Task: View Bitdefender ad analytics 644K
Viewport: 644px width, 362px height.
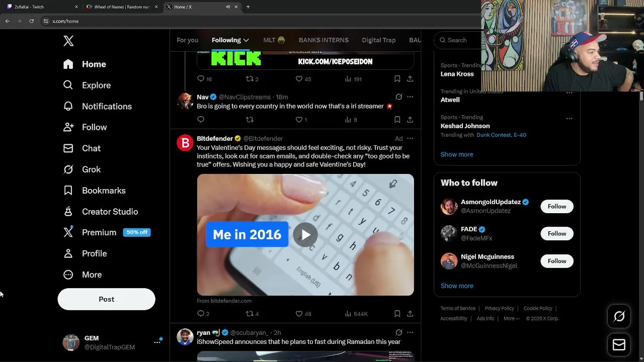Action: [356, 314]
